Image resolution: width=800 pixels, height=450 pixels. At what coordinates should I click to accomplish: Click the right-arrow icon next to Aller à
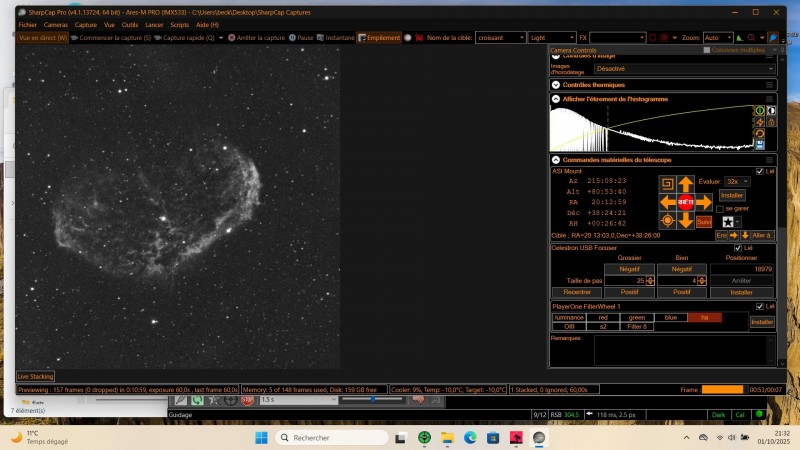pyautogui.click(x=734, y=235)
